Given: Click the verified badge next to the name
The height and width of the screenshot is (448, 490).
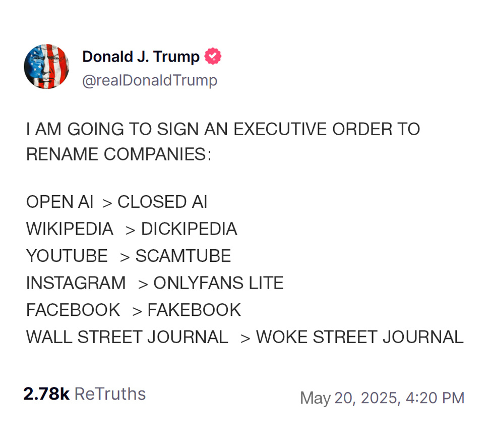Looking at the screenshot, I should tap(213, 57).
